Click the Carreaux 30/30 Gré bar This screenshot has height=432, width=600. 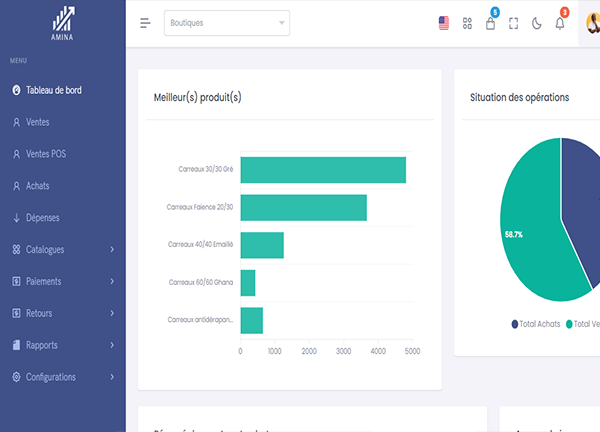tap(322, 170)
